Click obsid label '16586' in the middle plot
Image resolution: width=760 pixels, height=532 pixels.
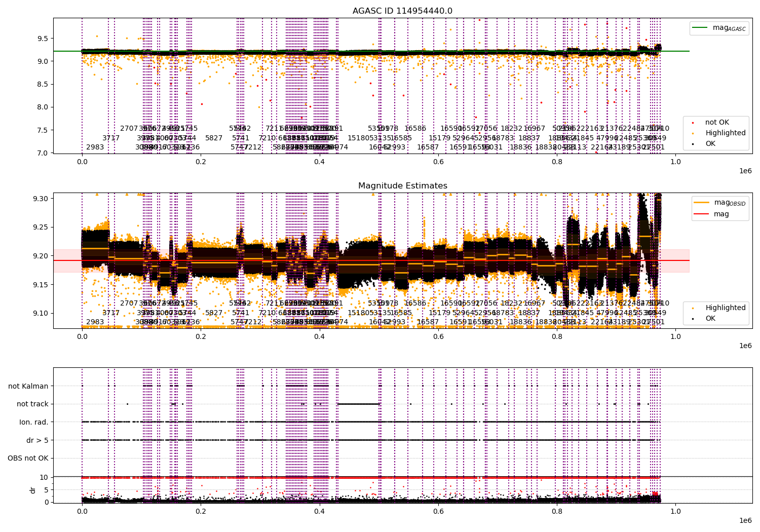415,303
